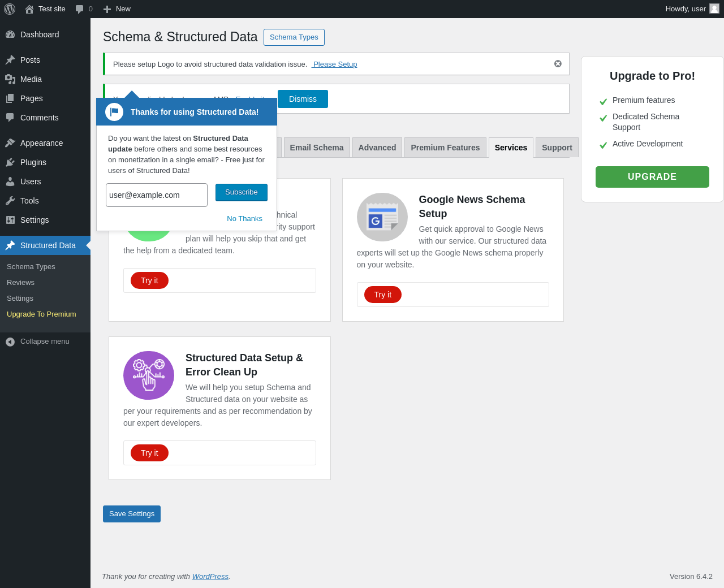This screenshot has width=724, height=588.
Task: Open Schema Types submenu item
Action: coord(31,267)
